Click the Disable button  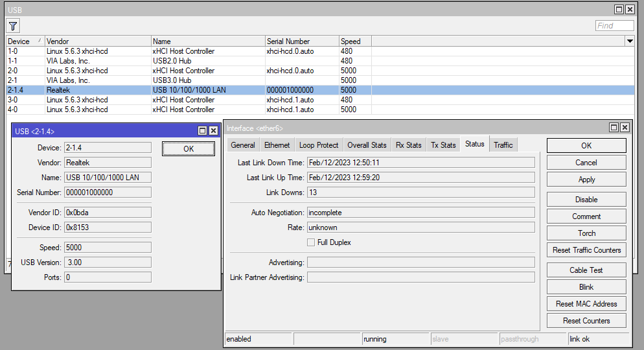[586, 199]
